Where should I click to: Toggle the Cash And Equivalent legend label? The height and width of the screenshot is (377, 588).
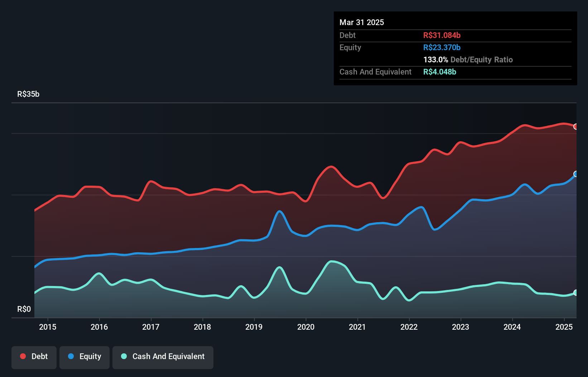pos(168,356)
